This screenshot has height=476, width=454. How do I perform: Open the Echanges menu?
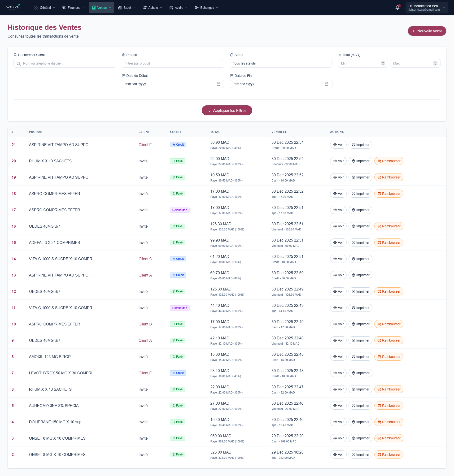206,8
